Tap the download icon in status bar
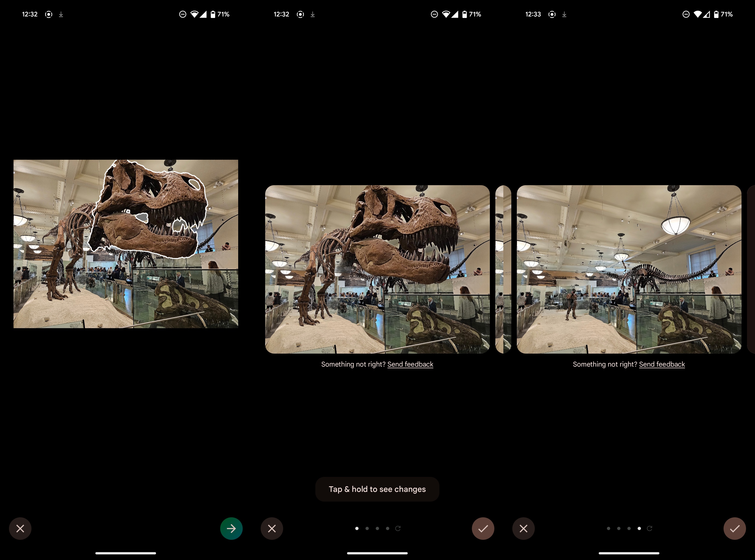The image size is (755, 560). pyautogui.click(x=61, y=13)
